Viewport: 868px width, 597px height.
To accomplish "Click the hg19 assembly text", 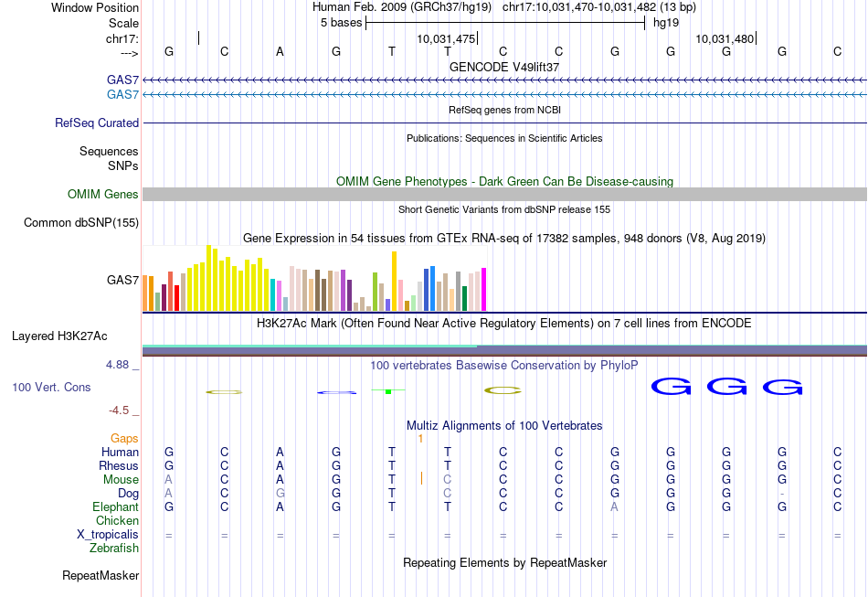I will pyautogui.click(x=666, y=23).
